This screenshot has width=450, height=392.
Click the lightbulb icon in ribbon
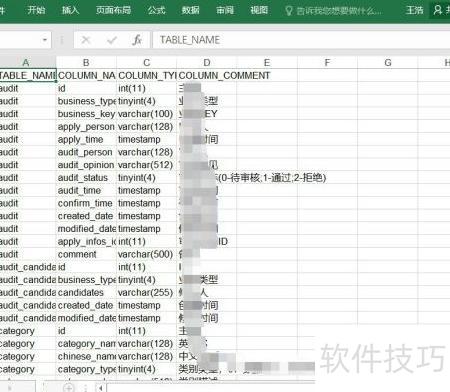point(289,11)
